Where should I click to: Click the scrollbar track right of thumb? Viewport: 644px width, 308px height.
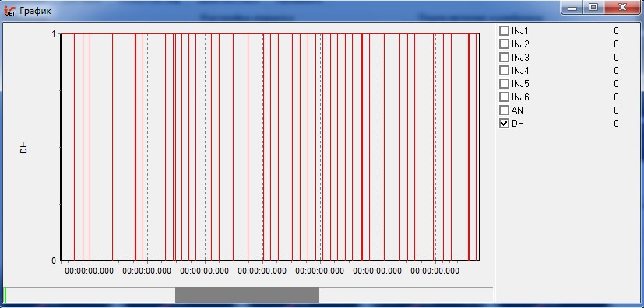click(406, 295)
